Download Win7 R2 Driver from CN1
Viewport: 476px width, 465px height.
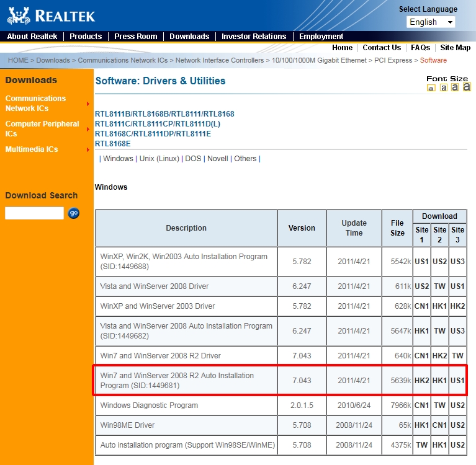tap(421, 356)
